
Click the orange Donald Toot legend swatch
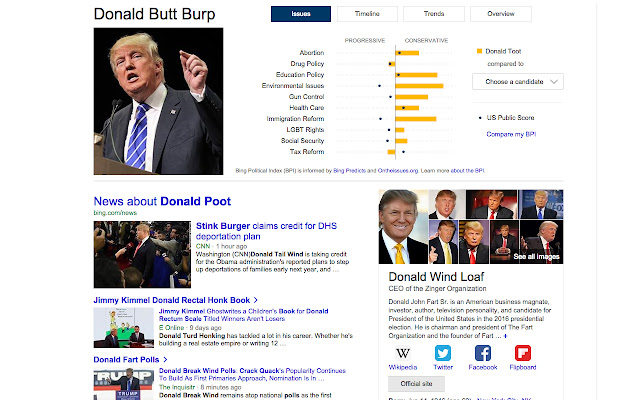[x=480, y=51]
